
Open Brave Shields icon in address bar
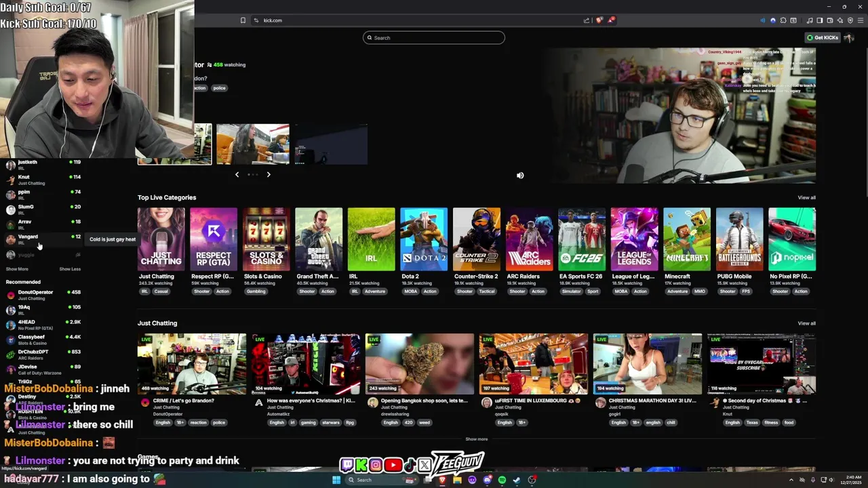tap(599, 20)
